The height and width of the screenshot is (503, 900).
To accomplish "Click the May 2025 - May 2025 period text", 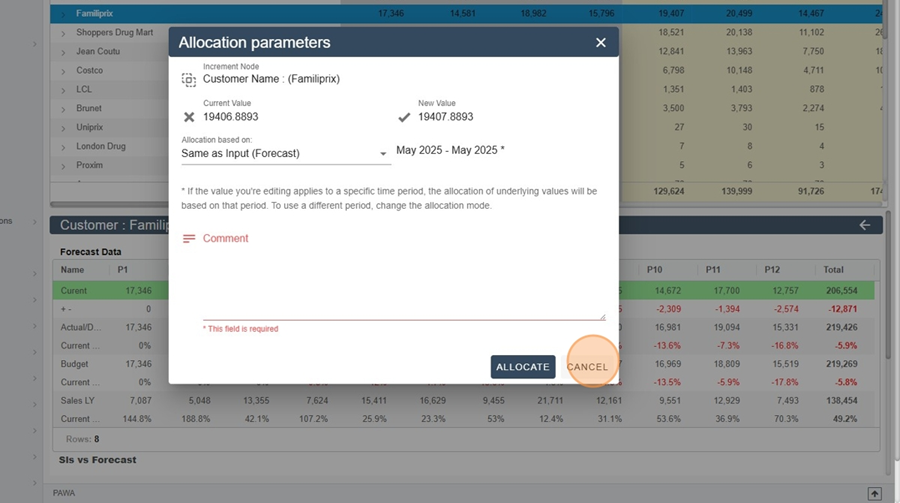I will [450, 150].
